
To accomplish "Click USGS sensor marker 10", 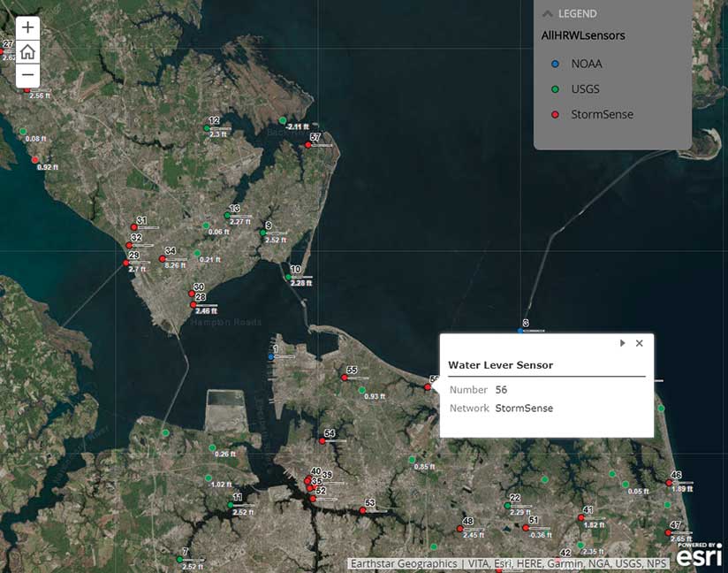I will [x=288, y=277].
